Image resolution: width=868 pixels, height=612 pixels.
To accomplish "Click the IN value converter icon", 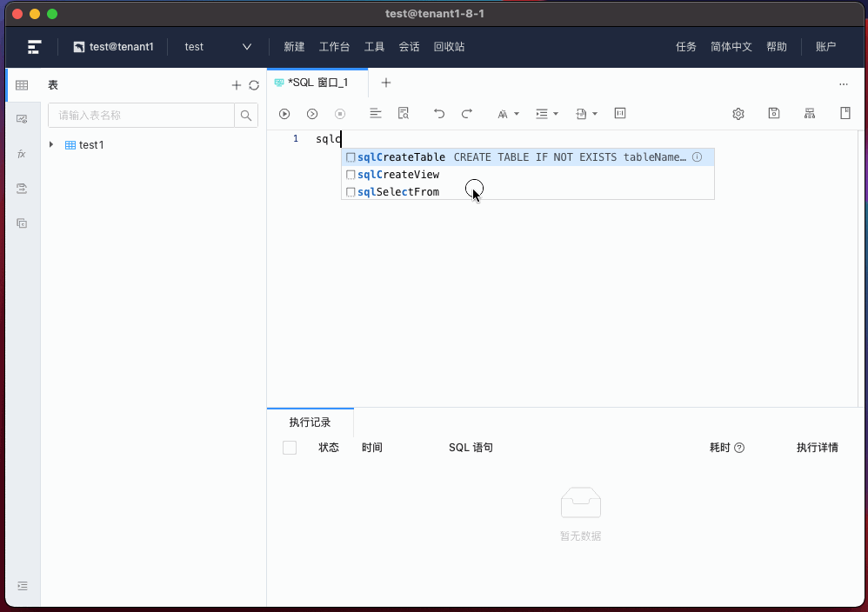I will coord(620,113).
